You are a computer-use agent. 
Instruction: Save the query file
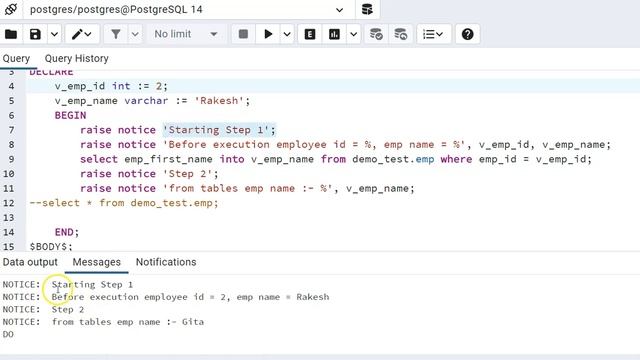[x=36, y=34]
